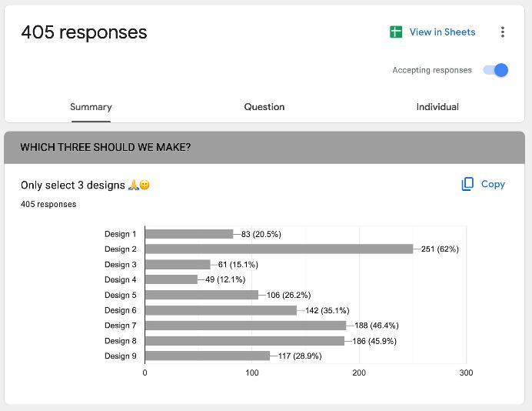
Task: Click the Design 5 bar
Action: pyautogui.click(x=201, y=295)
